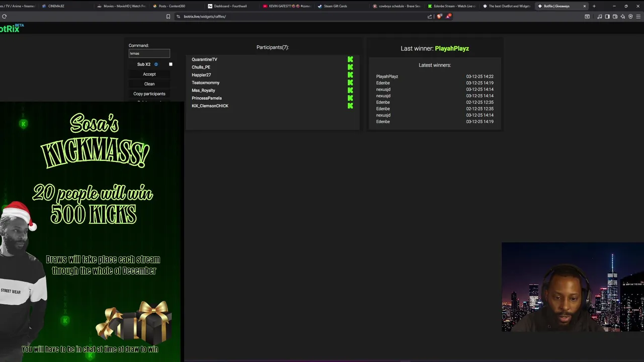Image resolution: width=644 pixels, height=362 pixels.
Task: Click the address bar URL botrix.live
Action: [x=205, y=17]
